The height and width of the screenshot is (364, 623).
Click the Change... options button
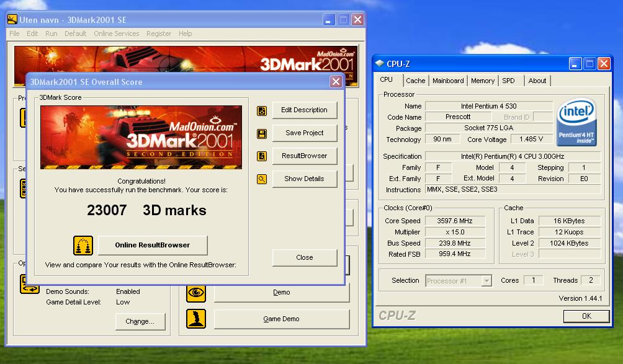point(140,322)
